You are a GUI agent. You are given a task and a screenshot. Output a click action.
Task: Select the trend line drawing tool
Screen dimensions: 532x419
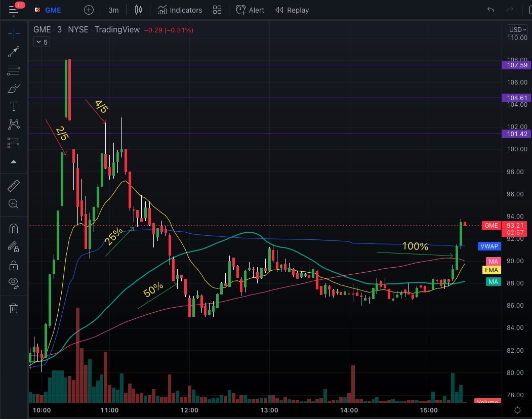[14, 52]
